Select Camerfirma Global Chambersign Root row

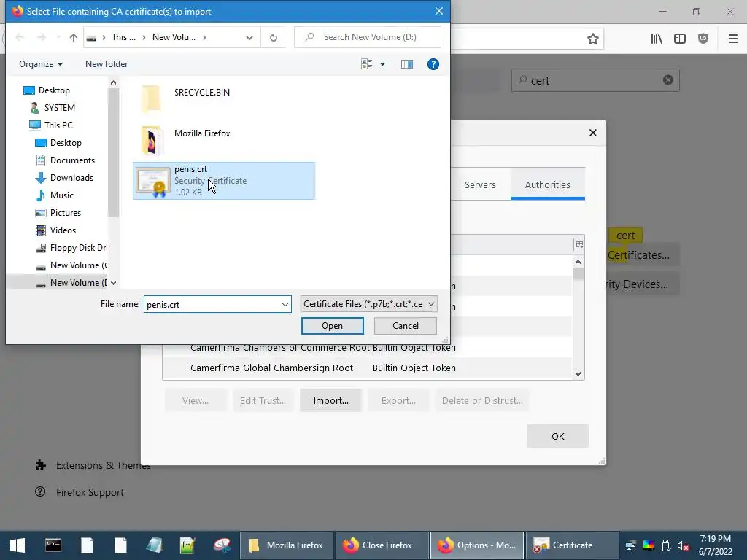click(367, 368)
